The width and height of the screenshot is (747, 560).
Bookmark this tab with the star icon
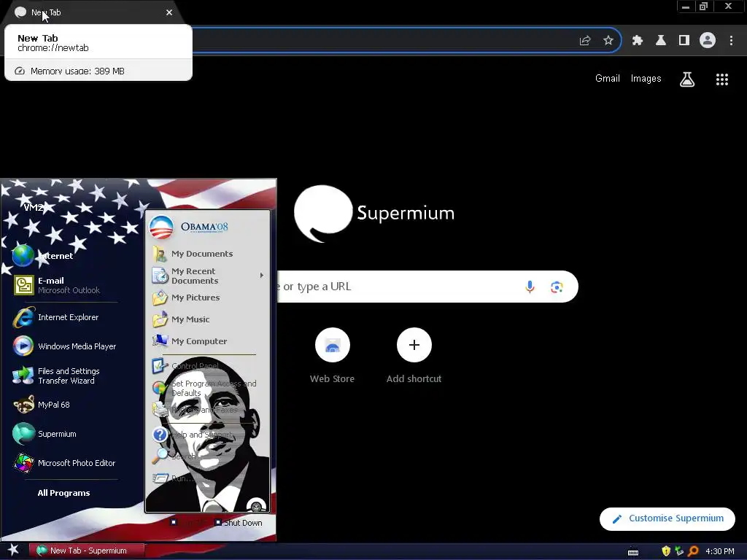pos(608,41)
